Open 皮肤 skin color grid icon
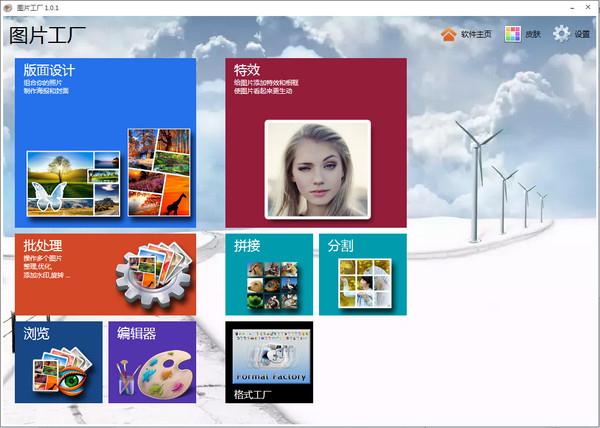The width and height of the screenshot is (600, 428). [513, 35]
